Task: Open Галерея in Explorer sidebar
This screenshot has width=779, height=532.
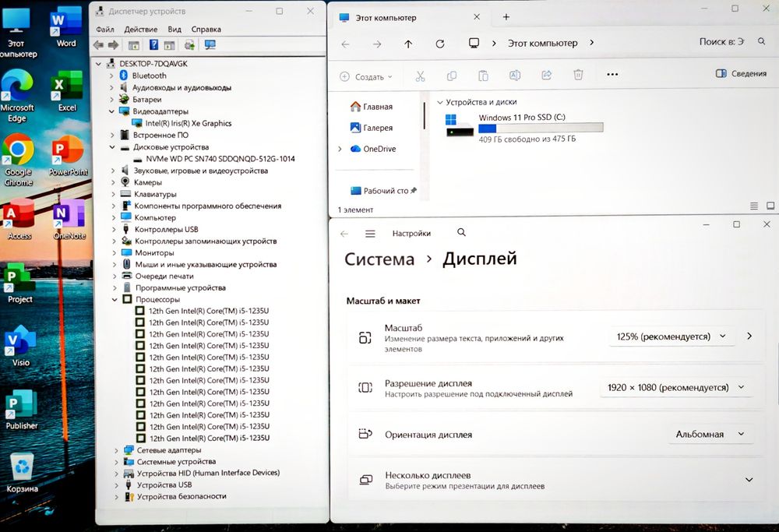Action: tap(371, 128)
